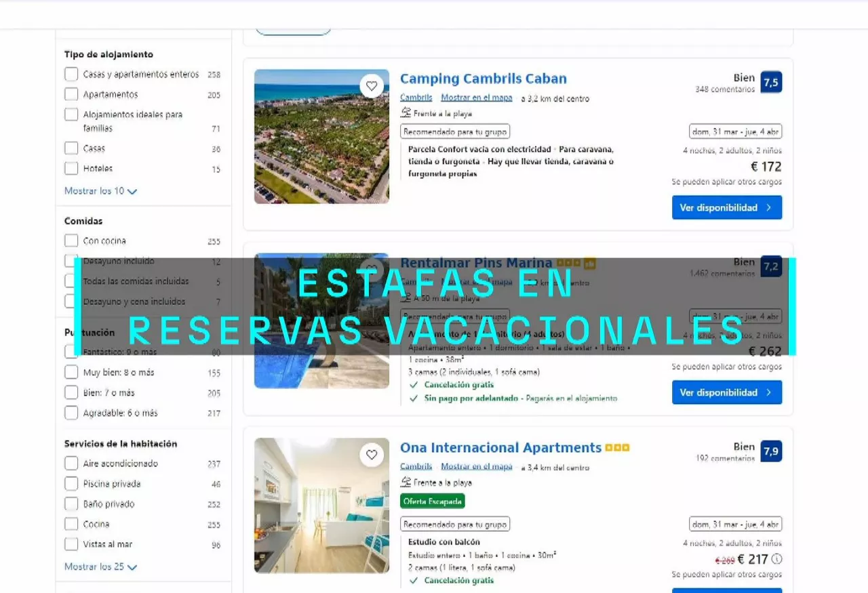
Task: Click the star rating of Ona Internacional Apartments
Action: tap(618, 448)
